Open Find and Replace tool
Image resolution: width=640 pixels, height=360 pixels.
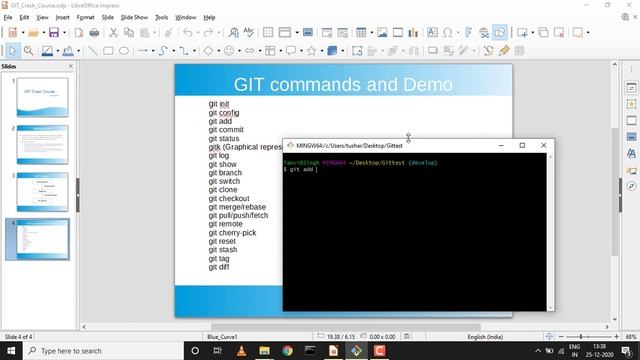[x=233, y=32]
